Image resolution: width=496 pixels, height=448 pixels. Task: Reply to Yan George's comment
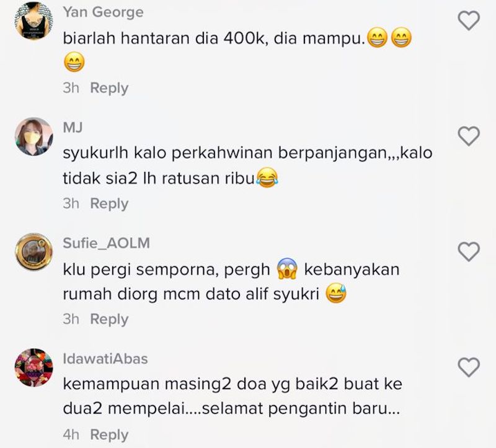pyautogui.click(x=109, y=88)
